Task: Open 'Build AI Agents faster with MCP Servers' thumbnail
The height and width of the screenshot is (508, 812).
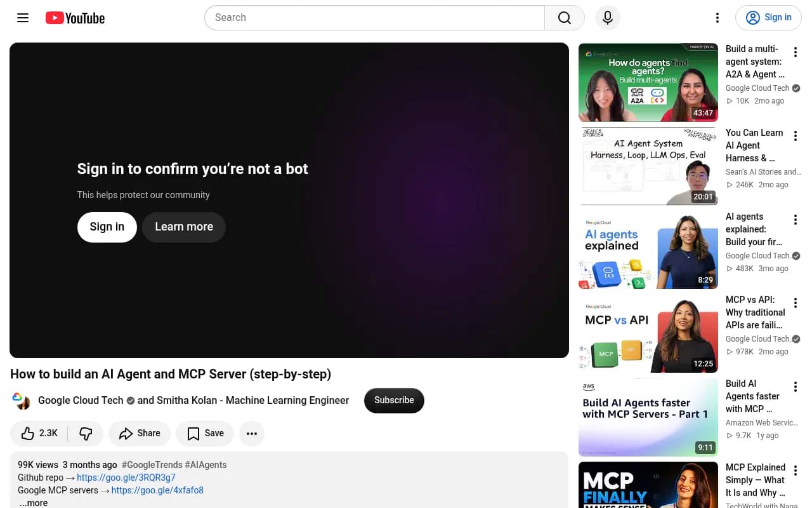Action: pyautogui.click(x=648, y=418)
